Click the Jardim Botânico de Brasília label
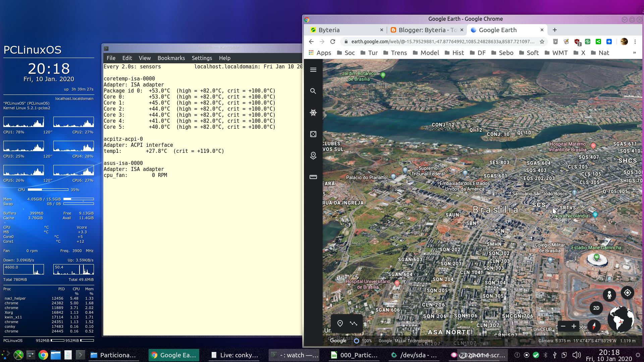The height and width of the screenshot is (362, 644). 359,76
